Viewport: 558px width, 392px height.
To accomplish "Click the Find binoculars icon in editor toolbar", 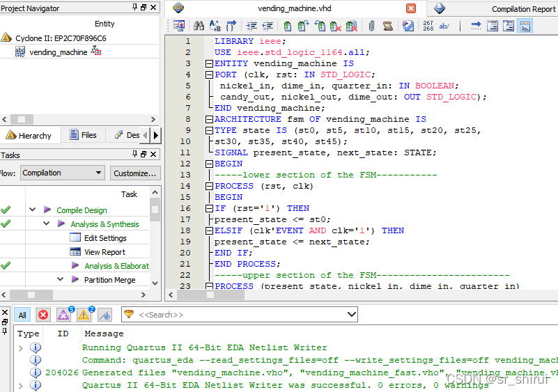I will [x=199, y=26].
